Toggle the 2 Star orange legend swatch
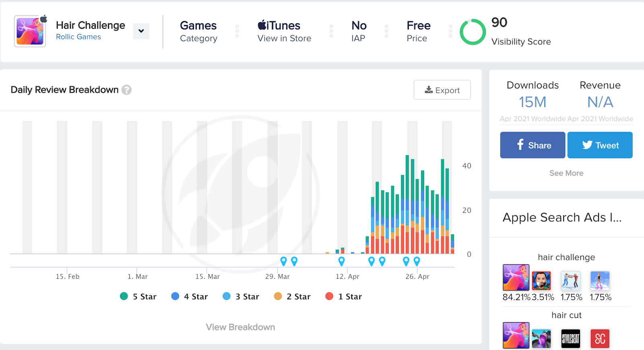 278,296
